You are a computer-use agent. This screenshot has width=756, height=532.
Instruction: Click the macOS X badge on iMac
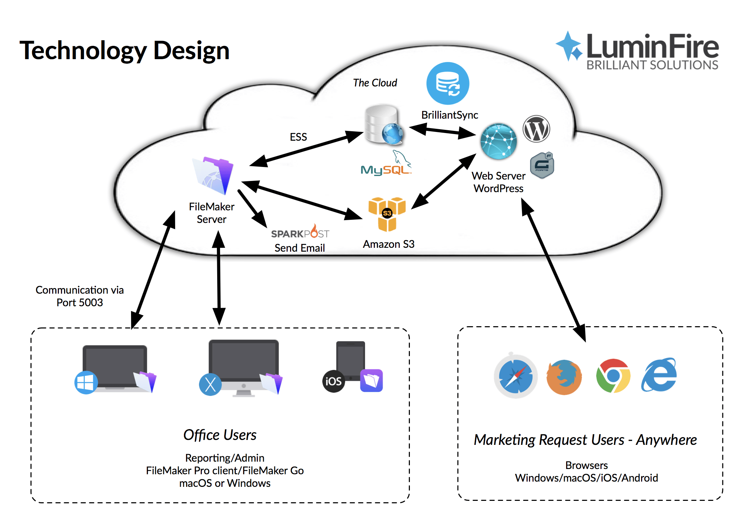click(210, 385)
